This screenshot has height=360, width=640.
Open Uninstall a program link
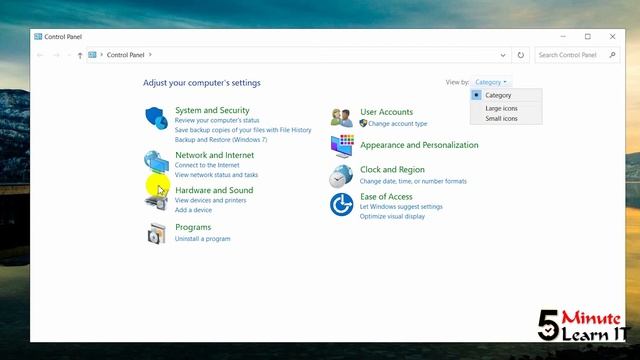click(x=202, y=239)
